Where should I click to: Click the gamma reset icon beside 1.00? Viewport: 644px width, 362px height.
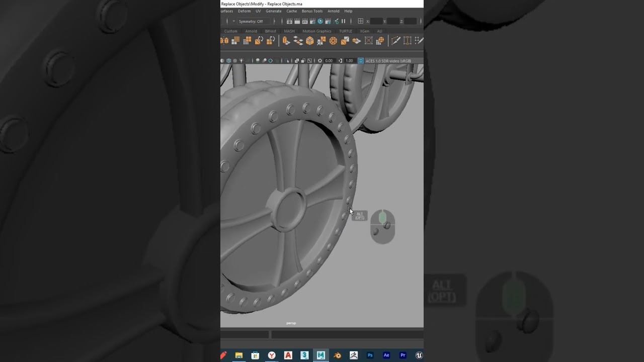(340, 61)
